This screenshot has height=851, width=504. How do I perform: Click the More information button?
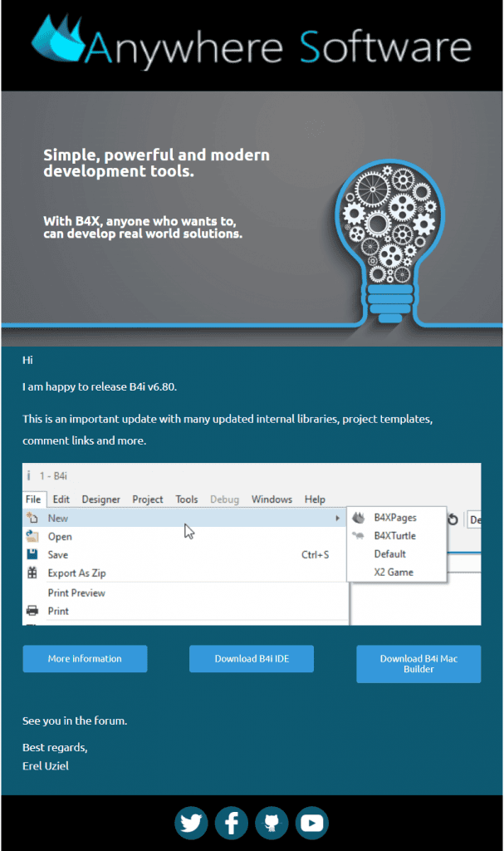pos(86,659)
